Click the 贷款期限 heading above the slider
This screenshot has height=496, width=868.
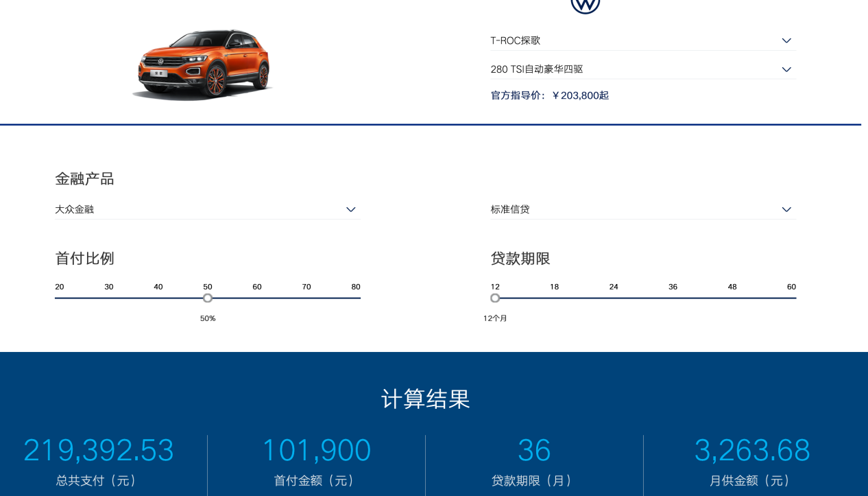[x=520, y=259]
